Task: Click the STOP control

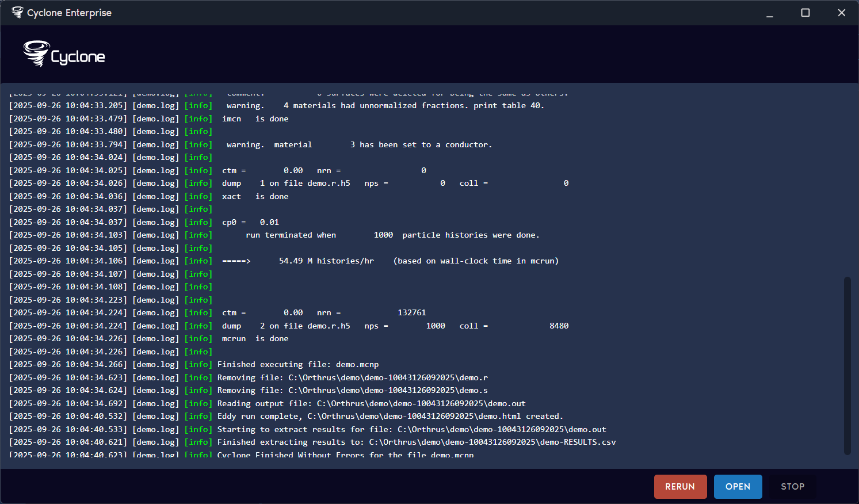Action: click(792, 486)
